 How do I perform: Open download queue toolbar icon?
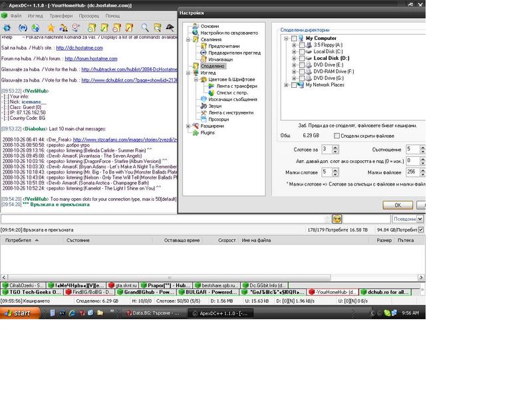click(92, 28)
